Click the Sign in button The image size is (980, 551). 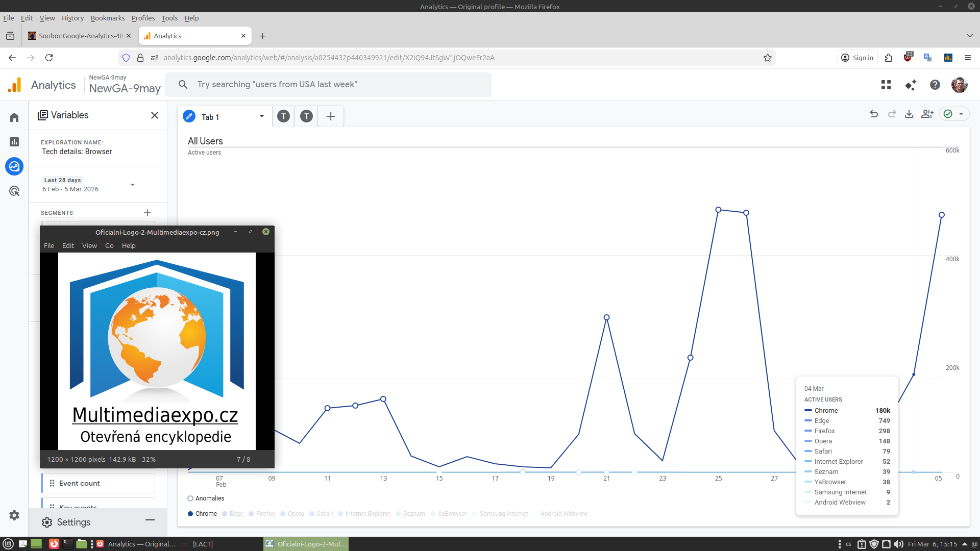tap(857, 58)
